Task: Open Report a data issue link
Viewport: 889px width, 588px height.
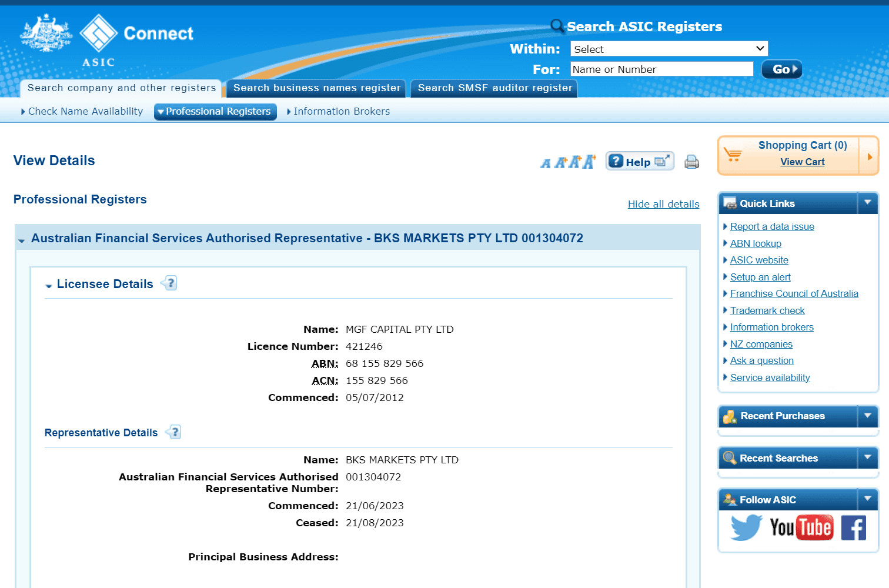Action: coord(772,226)
